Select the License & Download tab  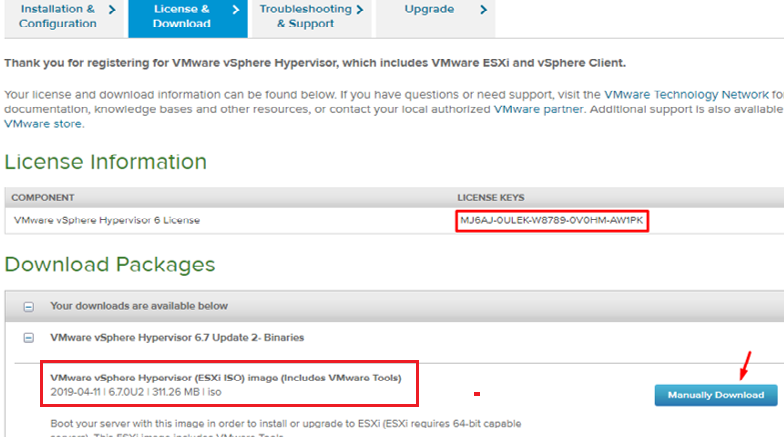pyautogui.click(x=188, y=18)
